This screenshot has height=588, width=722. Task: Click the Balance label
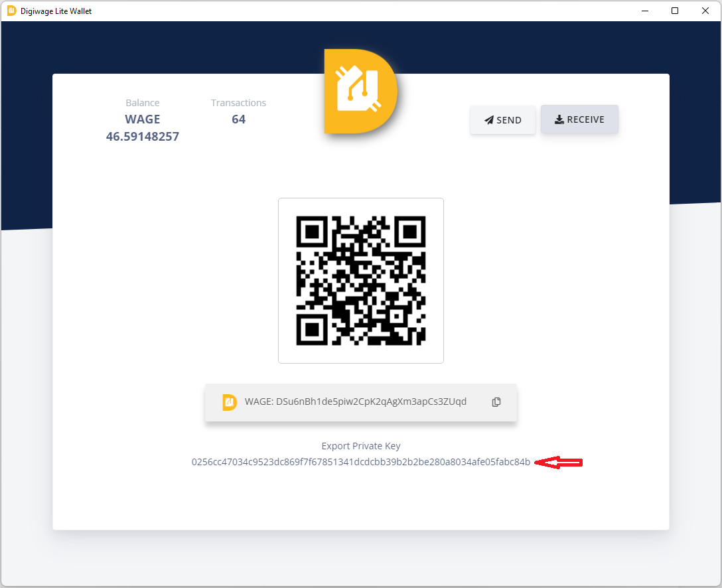(x=142, y=103)
